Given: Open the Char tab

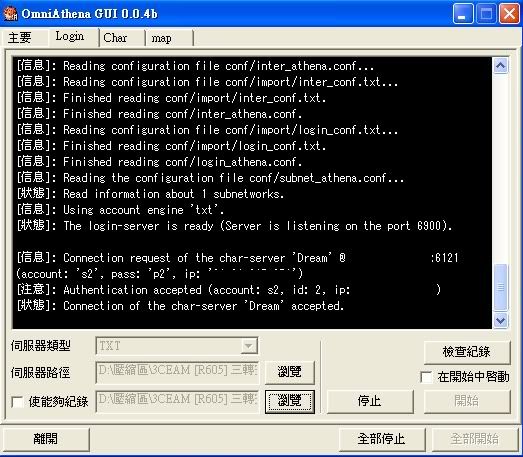Looking at the screenshot, I should tap(122, 37).
